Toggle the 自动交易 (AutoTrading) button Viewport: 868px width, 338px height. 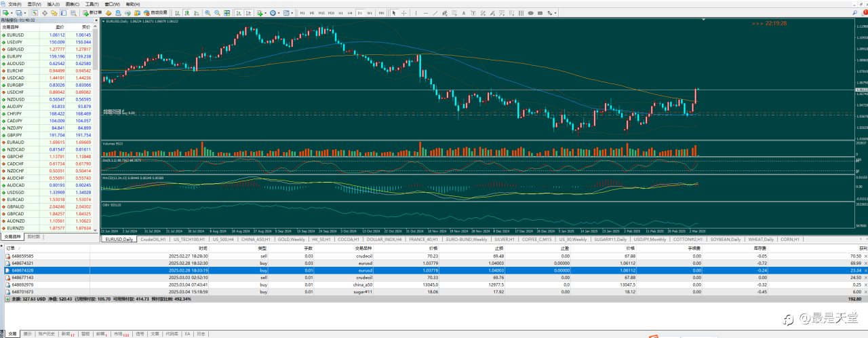click(x=155, y=12)
